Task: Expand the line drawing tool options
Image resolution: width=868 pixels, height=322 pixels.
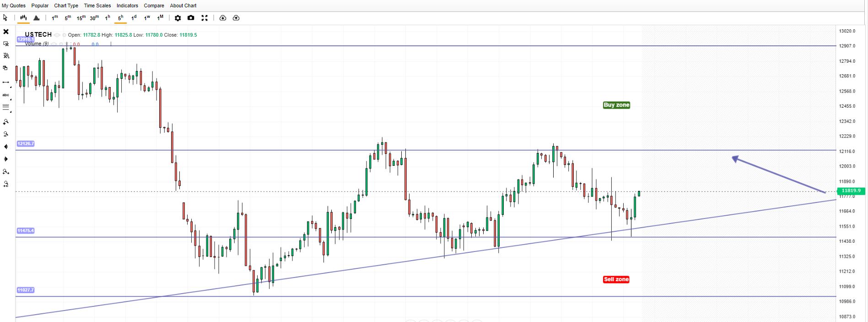Action: (6, 82)
